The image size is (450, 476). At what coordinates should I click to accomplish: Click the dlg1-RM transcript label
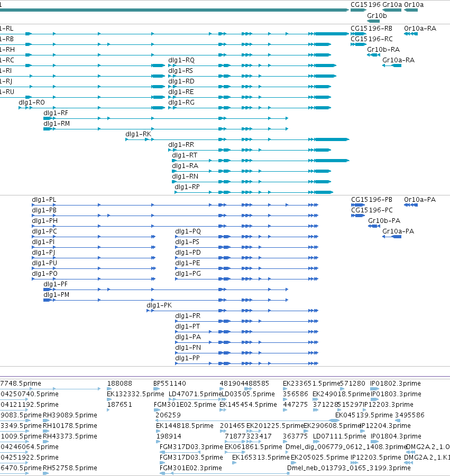[57, 123]
